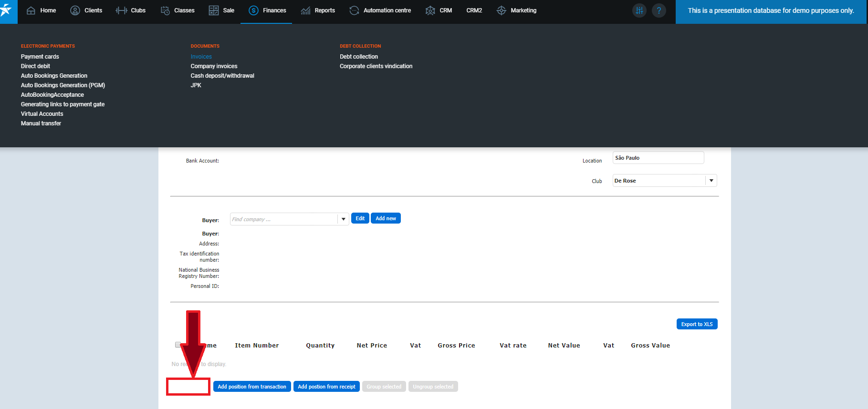Click the Classes calendar icon

tap(165, 10)
